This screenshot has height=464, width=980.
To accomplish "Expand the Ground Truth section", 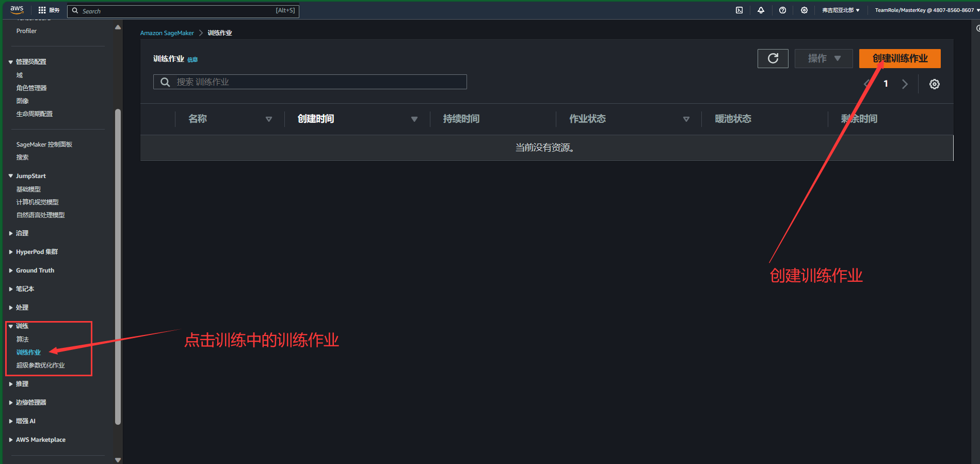I will click(10, 270).
